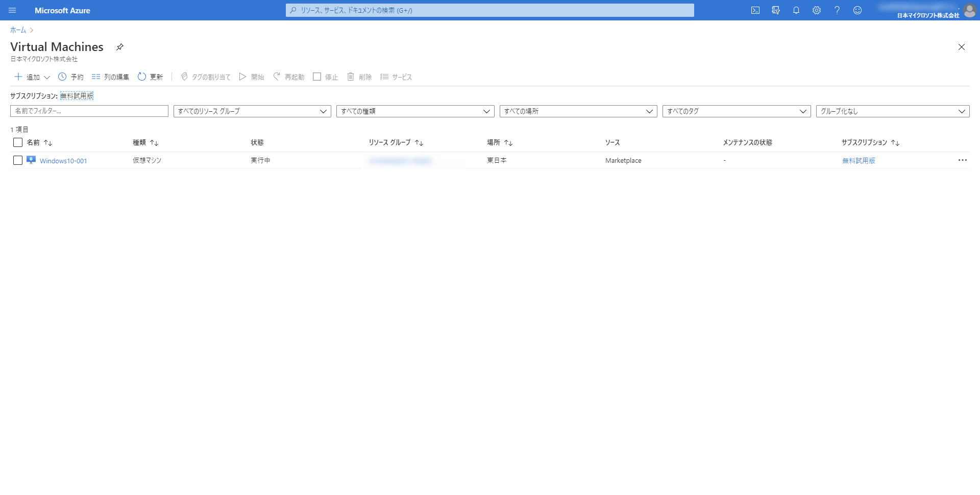
Task: Click the Marketplace source cell
Action: coord(623,161)
